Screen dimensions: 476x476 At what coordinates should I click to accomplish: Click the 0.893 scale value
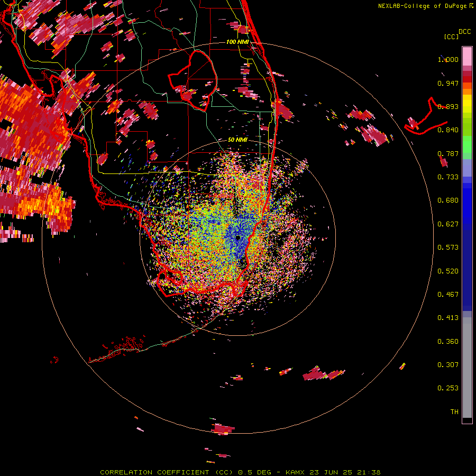[448, 106]
